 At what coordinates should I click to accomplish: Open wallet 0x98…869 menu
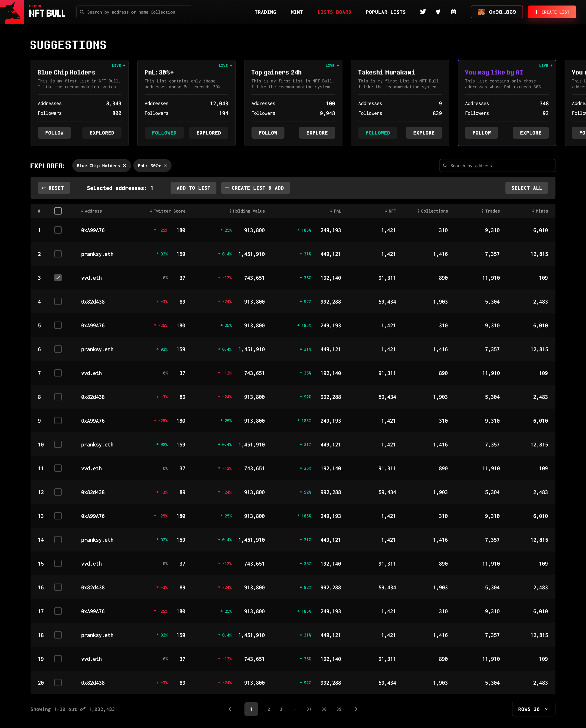(496, 12)
